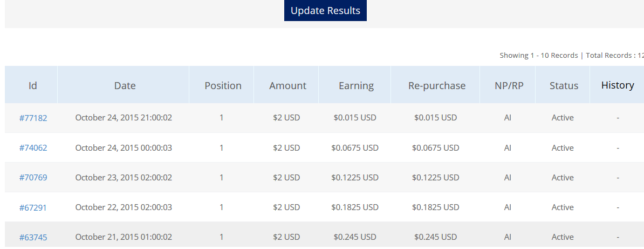Click the Earning column header
The image size is (644, 249).
tap(356, 85)
